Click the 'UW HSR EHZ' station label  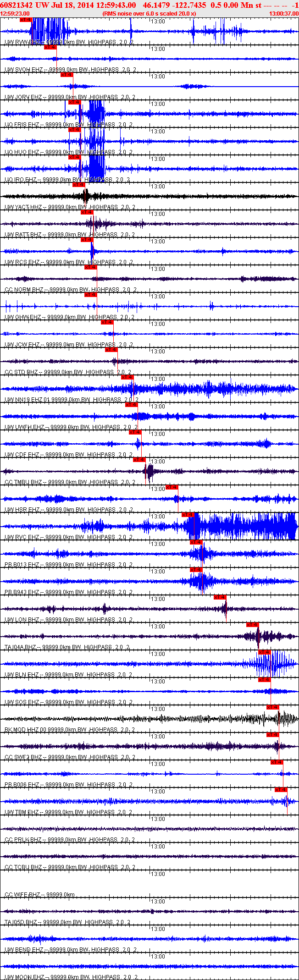click(22, 510)
